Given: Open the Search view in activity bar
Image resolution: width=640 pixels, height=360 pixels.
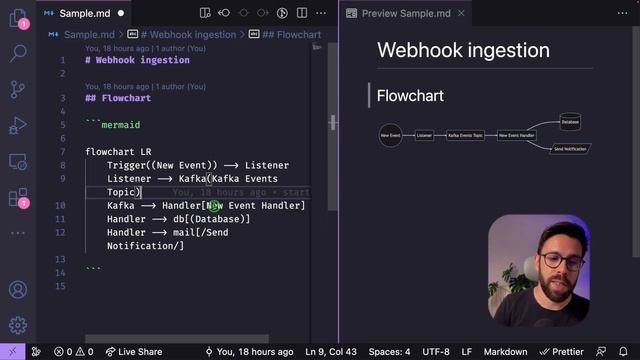Looking at the screenshot, I should [18, 53].
